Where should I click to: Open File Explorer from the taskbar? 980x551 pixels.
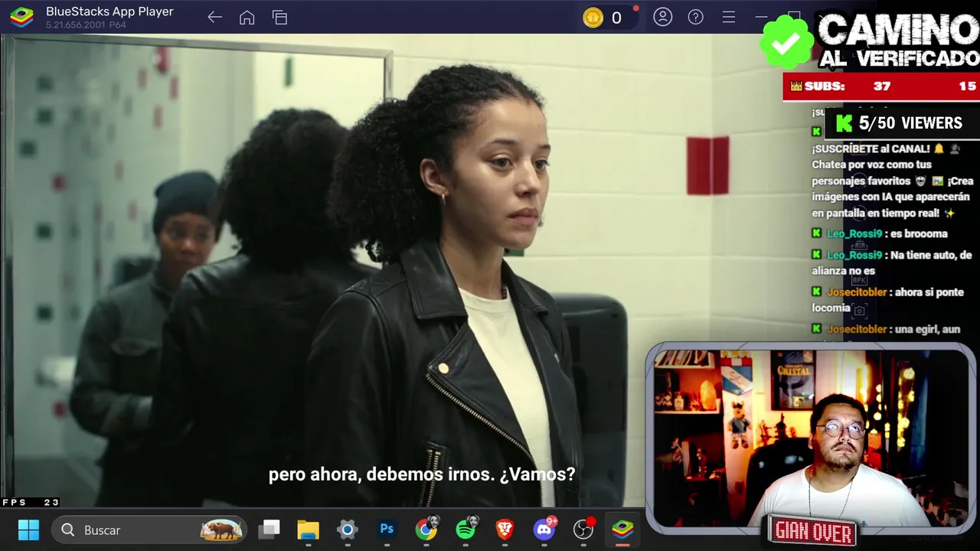(x=308, y=530)
